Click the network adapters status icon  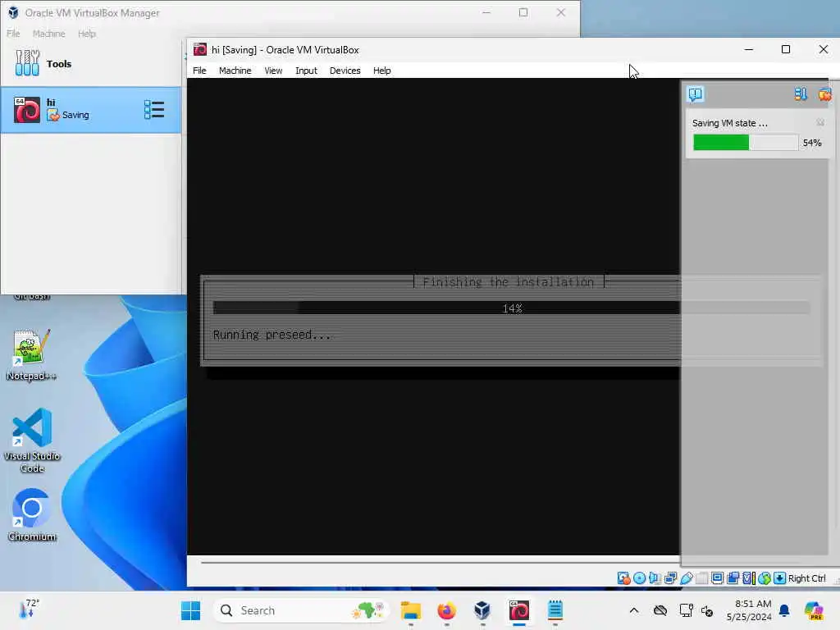670,578
